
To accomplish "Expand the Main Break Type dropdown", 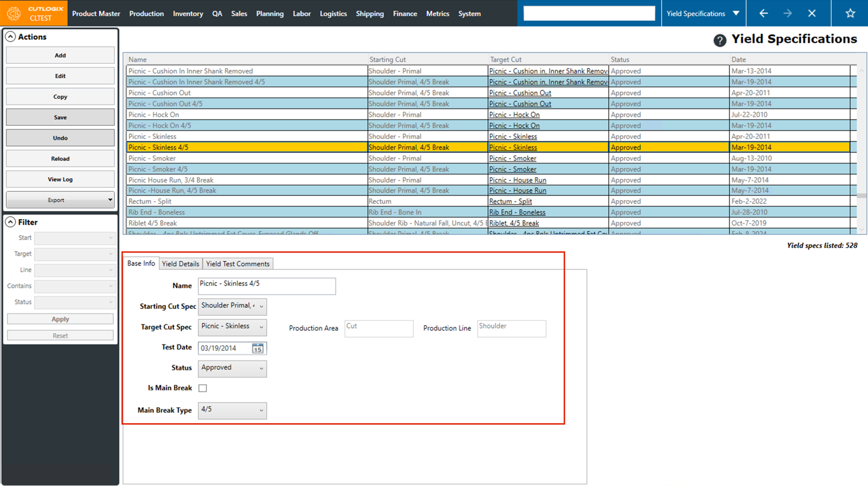I will (x=232, y=410).
